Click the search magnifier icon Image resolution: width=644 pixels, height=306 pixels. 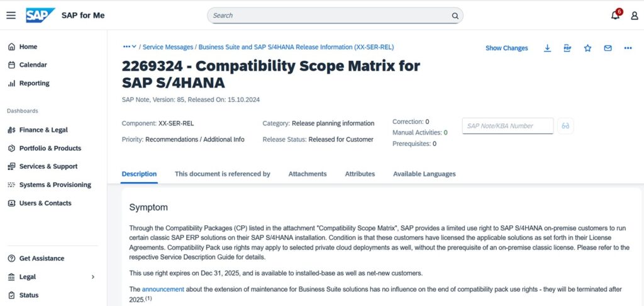pyautogui.click(x=455, y=15)
